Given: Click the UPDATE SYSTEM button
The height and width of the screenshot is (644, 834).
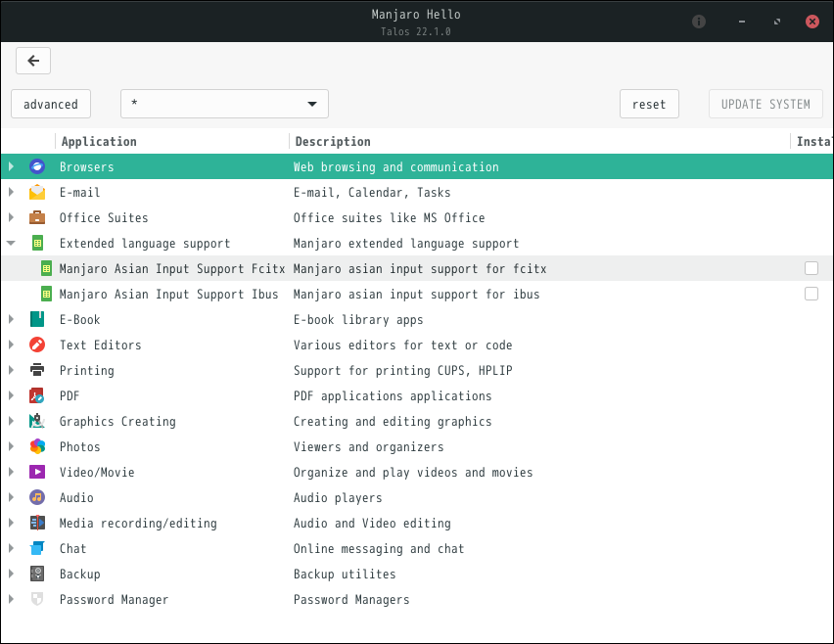Looking at the screenshot, I should click(765, 104).
